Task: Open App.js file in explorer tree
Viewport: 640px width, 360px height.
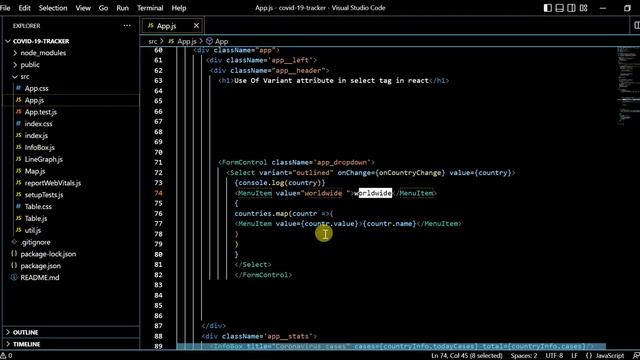Action: (34, 100)
